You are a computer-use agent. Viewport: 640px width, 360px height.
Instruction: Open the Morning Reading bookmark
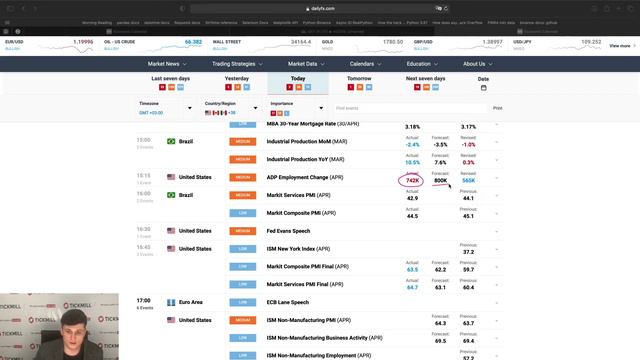coord(97,23)
